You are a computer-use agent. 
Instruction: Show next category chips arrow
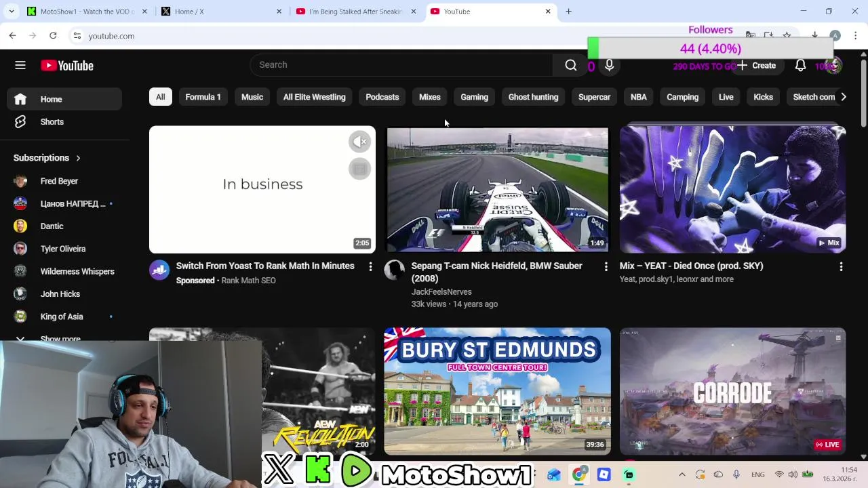click(843, 97)
